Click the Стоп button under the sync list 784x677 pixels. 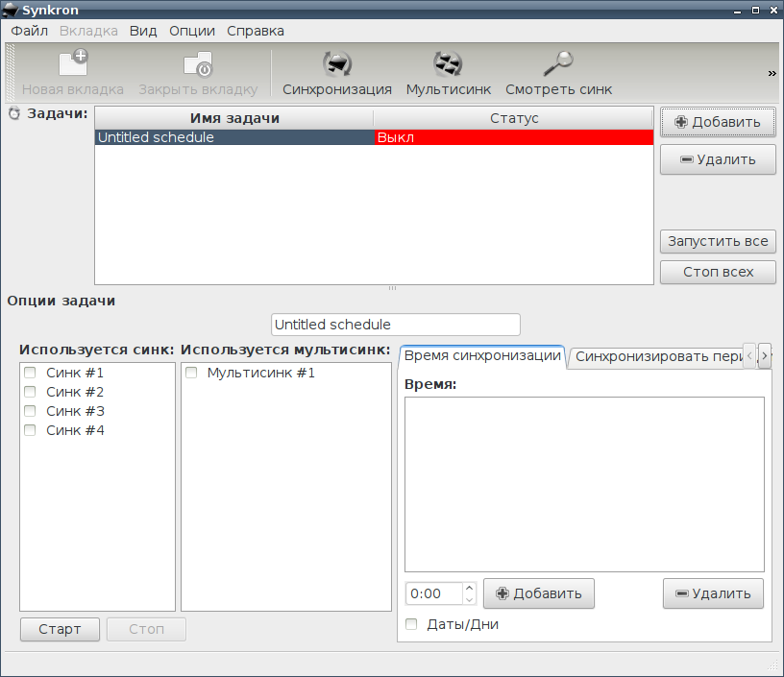pos(146,629)
